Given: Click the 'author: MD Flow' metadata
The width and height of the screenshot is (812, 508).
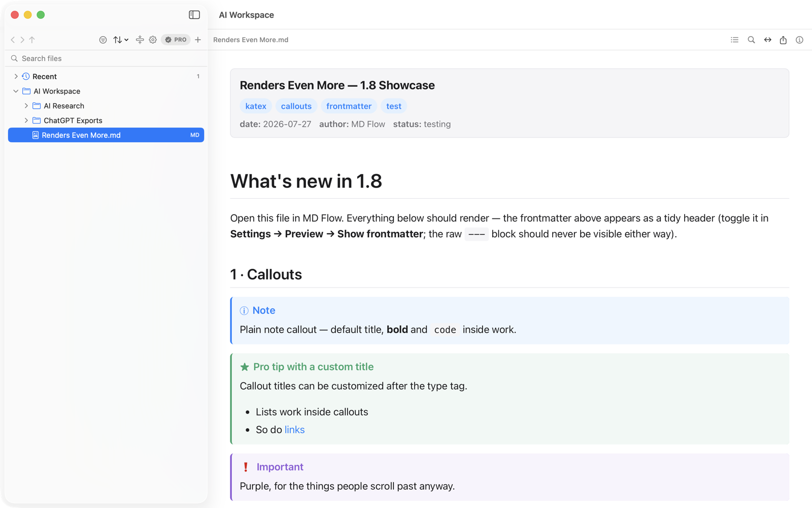Looking at the screenshot, I should tap(352, 124).
